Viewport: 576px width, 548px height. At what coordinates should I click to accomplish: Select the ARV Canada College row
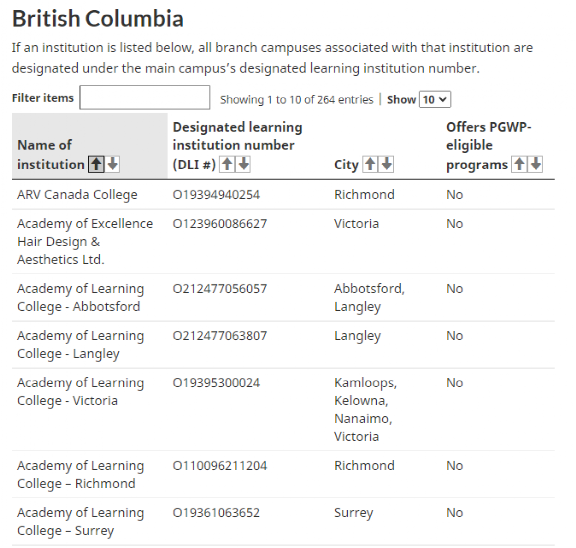(283, 195)
